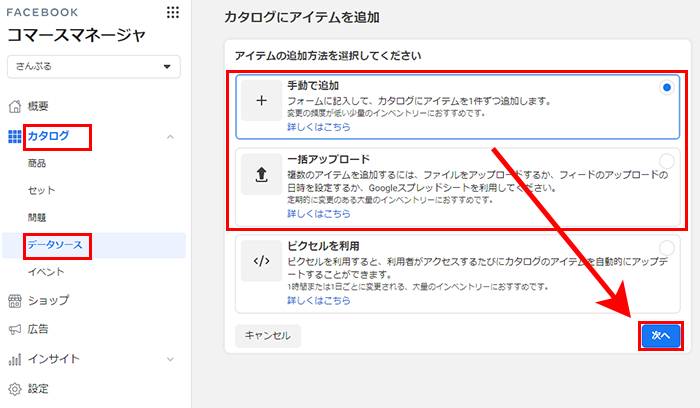Click the code brackets icon for ピクセルを利用
This screenshot has width=700, height=408.
(x=262, y=261)
